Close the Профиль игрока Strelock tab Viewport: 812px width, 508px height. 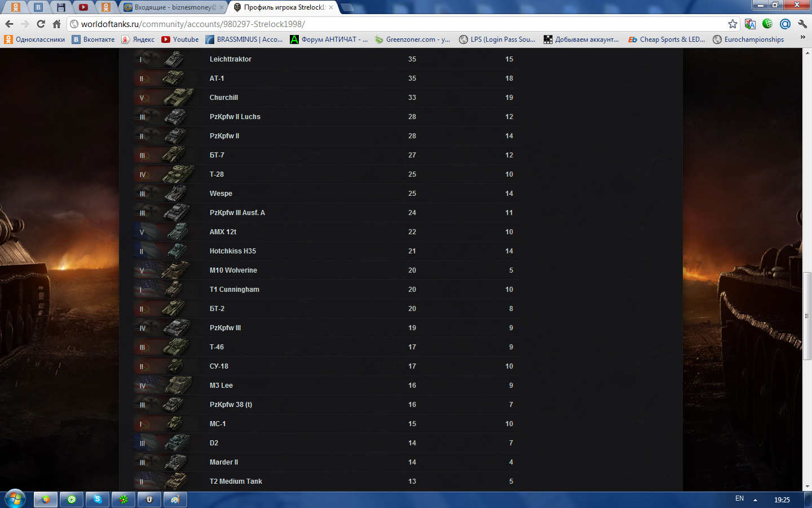click(x=331, y=7)
